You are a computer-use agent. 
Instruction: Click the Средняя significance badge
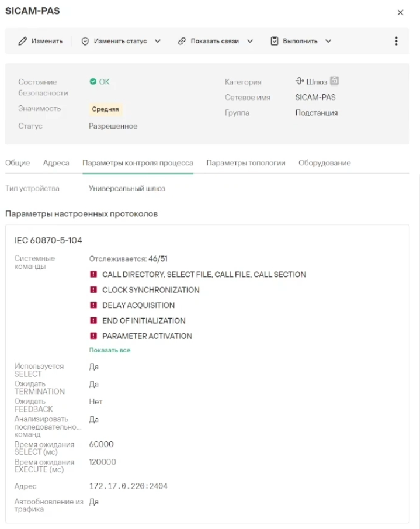(x=105, y=109)
